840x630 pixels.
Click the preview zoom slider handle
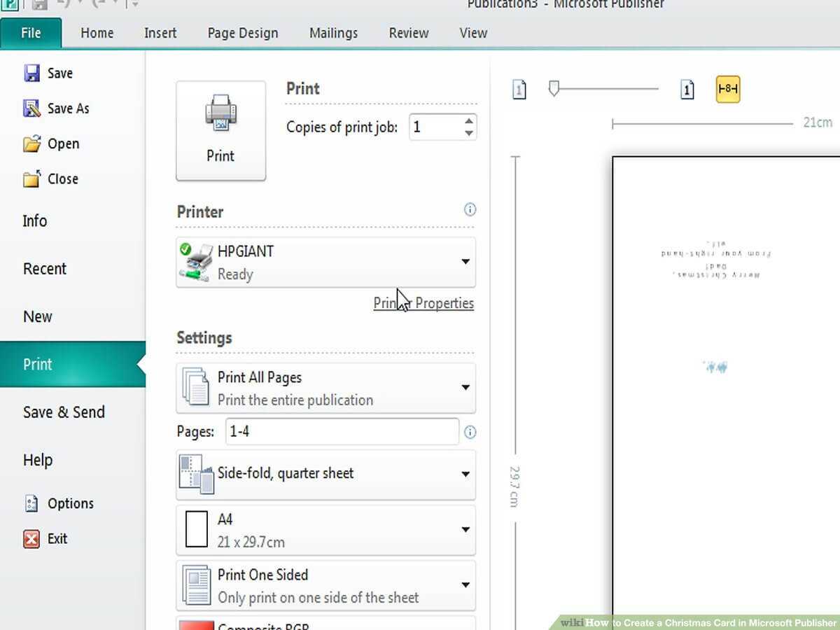pos(554,88)
